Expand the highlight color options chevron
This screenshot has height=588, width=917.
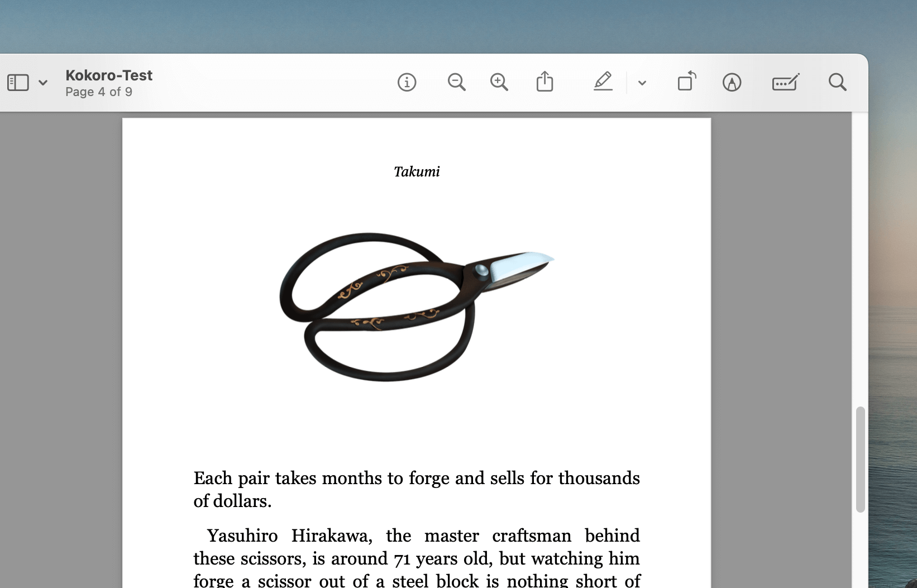coord(642,83)
